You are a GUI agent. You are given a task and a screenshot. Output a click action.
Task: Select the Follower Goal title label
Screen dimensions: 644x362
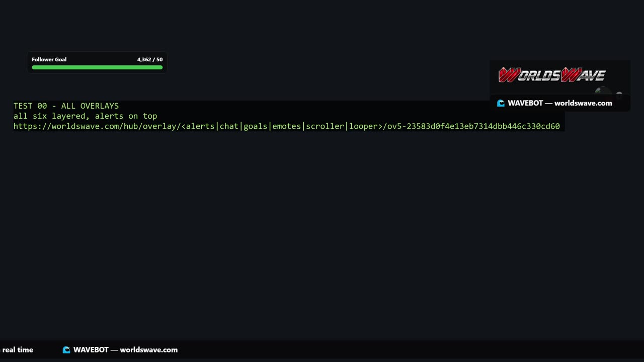click(x=49, y=59)
